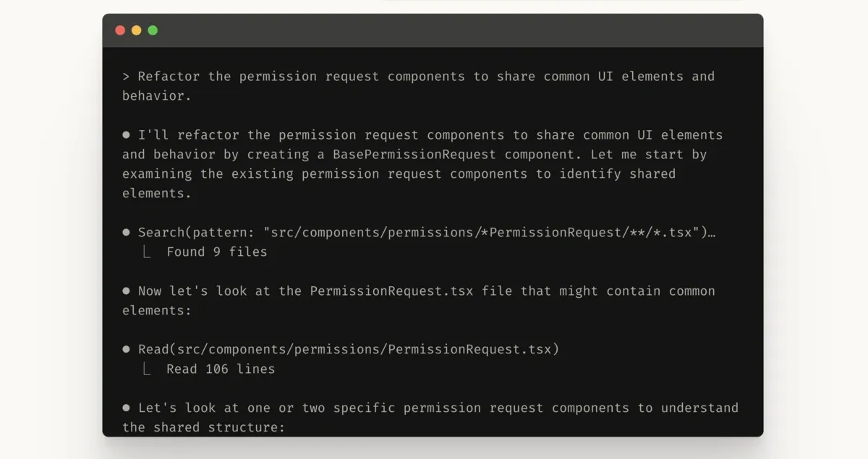Click the green maximize window button
Screen dimensions: 868x459
(x=153, y=30)
